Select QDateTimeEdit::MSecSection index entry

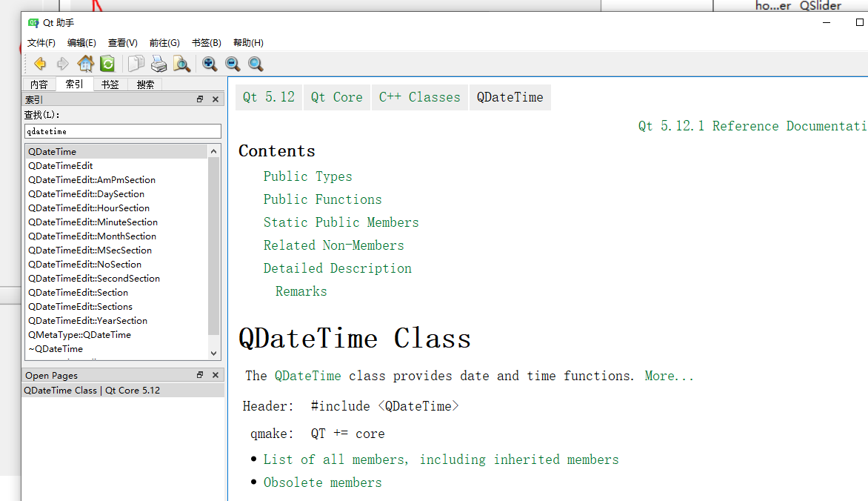tap(116, 250)
